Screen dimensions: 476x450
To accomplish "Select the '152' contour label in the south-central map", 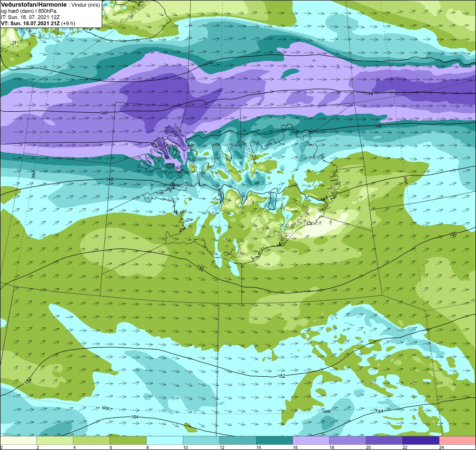I will tap(281, 376).
